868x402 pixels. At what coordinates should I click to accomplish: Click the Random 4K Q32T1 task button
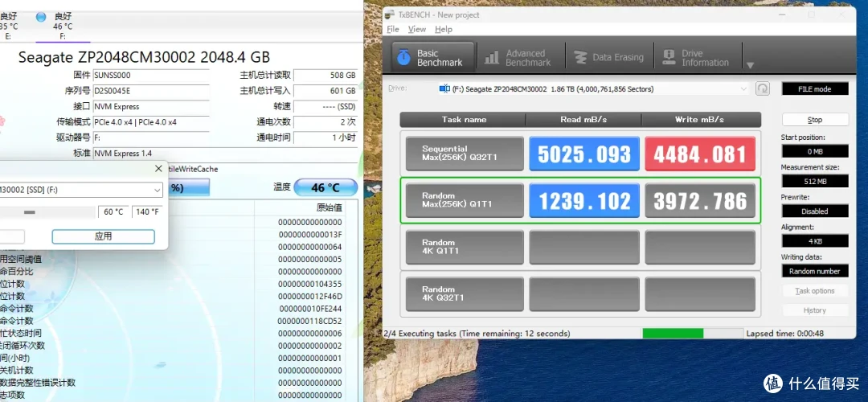point(465,294)
